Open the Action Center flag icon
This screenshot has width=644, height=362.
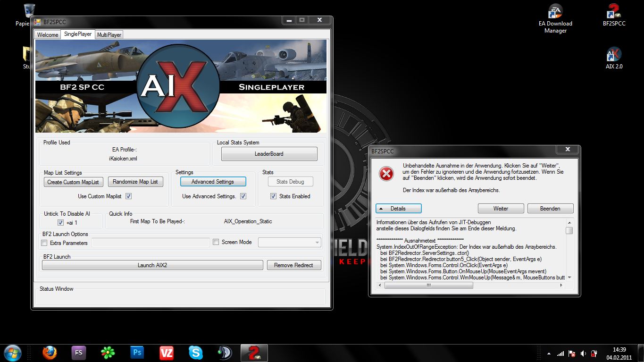pos(572,354)
